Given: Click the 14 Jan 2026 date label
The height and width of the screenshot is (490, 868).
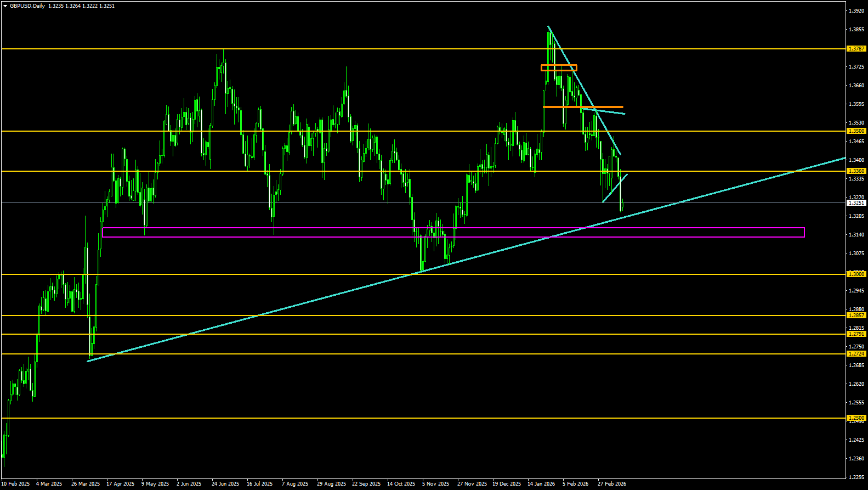Looking at the screenshot, I should [541, 484].
